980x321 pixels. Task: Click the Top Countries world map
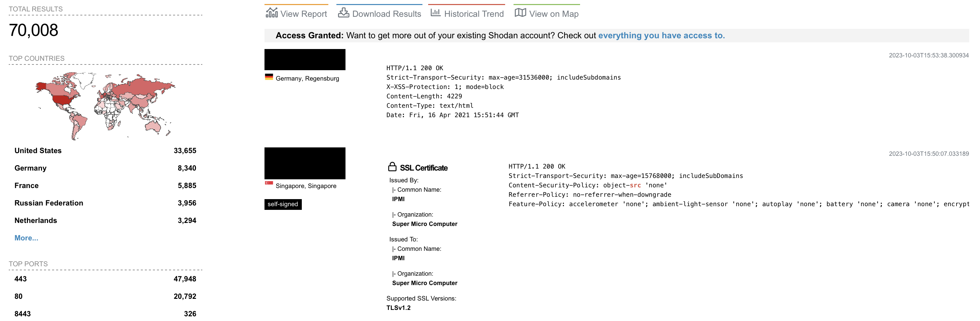(106, 106)
